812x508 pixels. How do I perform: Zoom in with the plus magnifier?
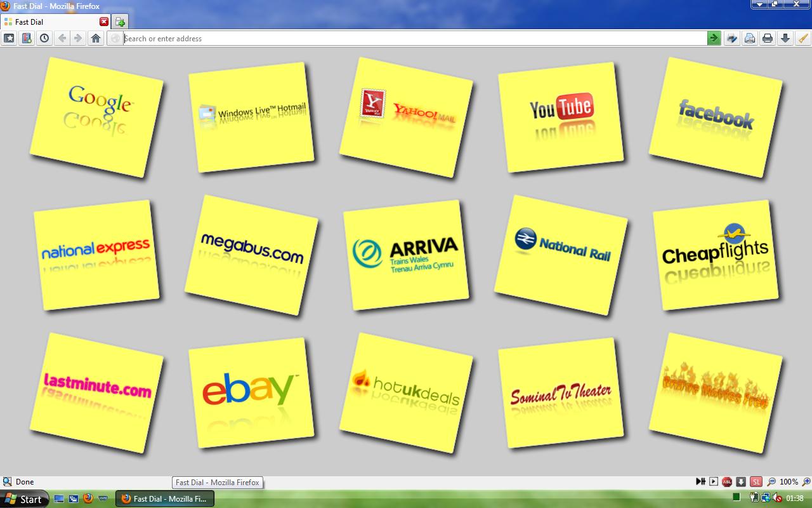click(806, 482)
